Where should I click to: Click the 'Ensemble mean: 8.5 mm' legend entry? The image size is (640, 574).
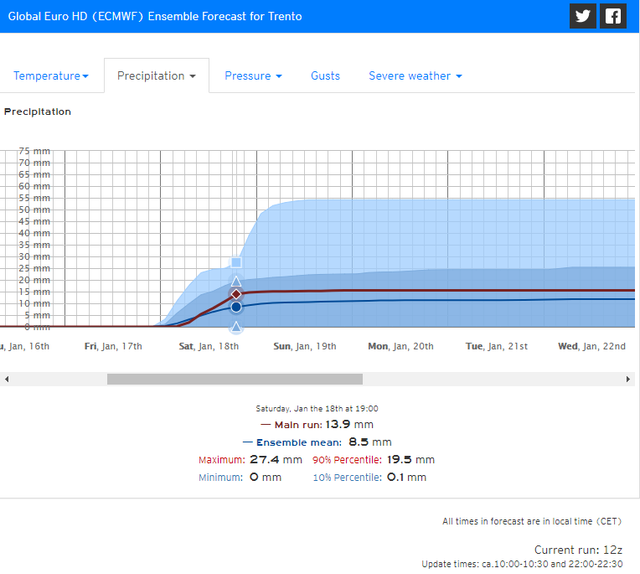coord(317,442)
